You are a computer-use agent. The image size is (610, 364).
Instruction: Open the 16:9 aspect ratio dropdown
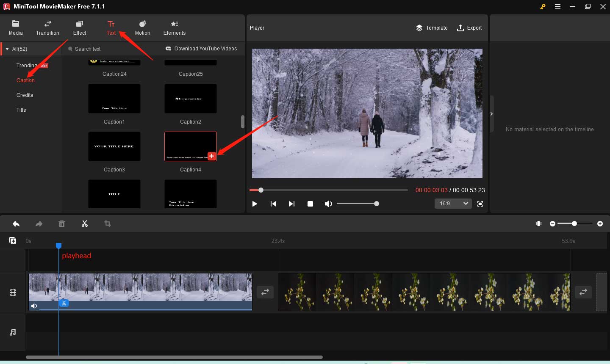(x=453, y=204)
